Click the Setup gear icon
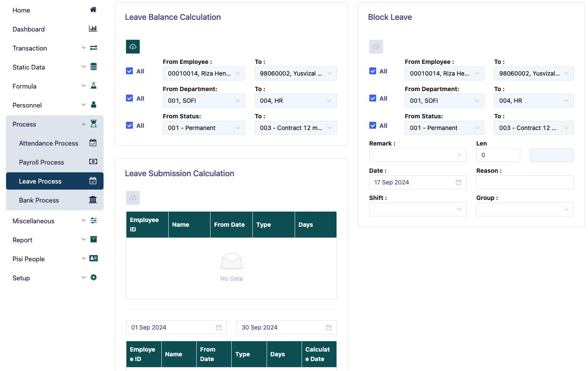588x371 pixels. [93, 278]
